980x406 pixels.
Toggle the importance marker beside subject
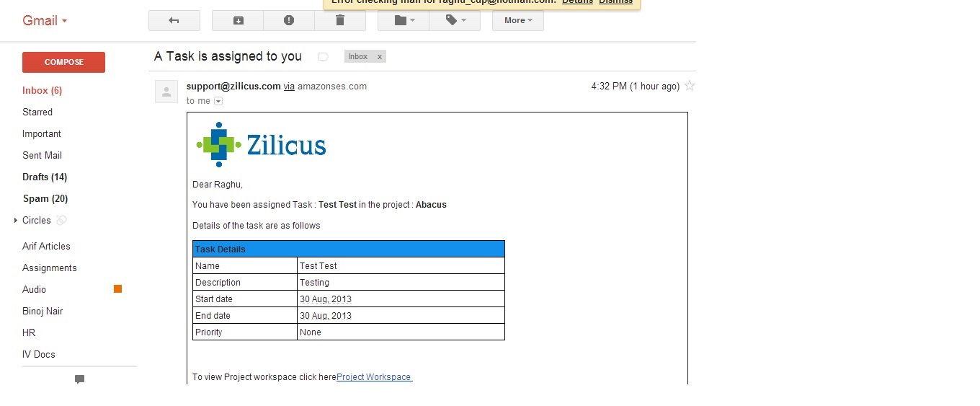pos(323,56)
